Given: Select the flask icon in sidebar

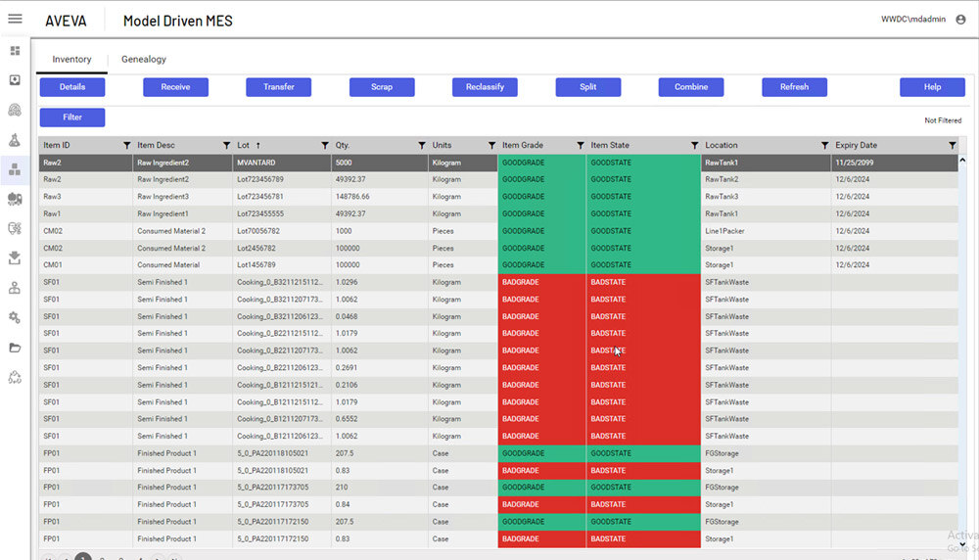Looking at the screenshot, I should [x=15, y=139].
